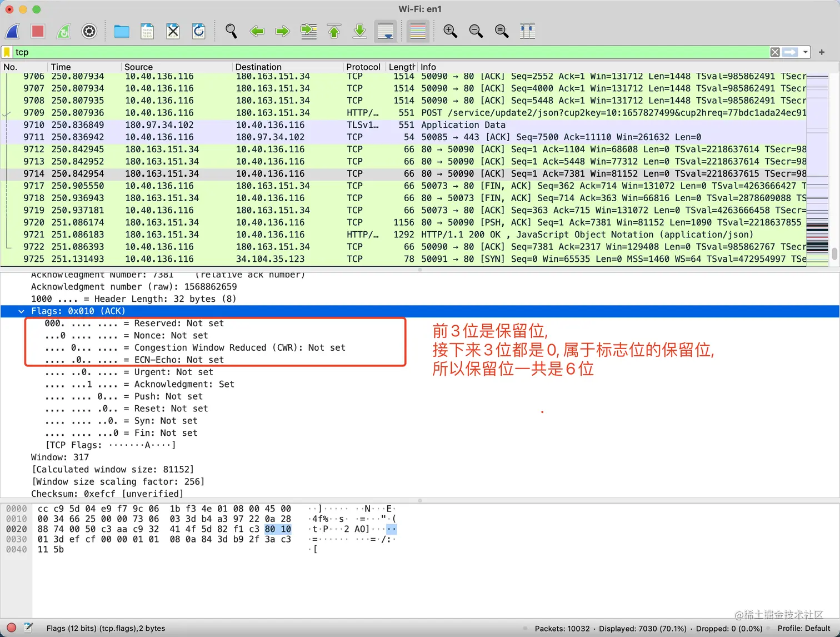This screenshot has width=840, height=637.
Task: Jump to the first packet
Action: [x=334, y=31]
